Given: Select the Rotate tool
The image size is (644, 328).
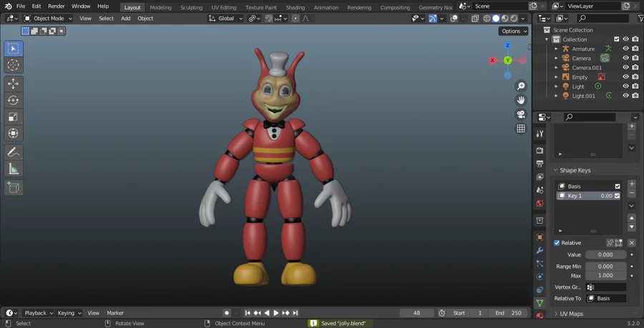Looking at the screenshot, I should pos(14,100).
